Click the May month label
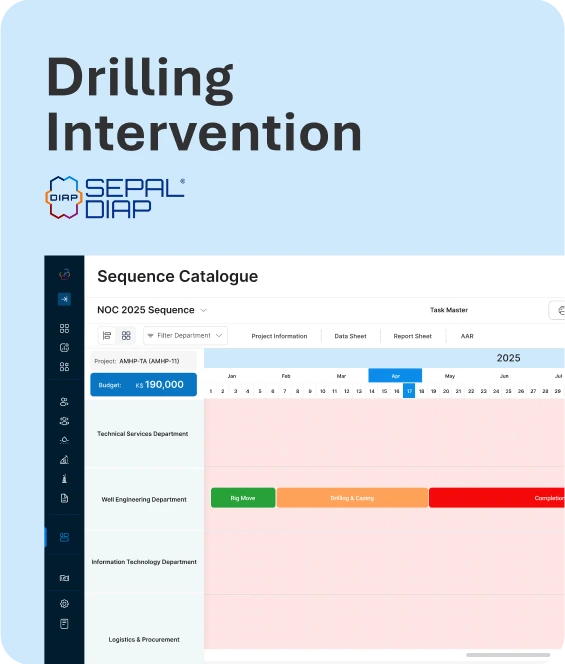Screen dimensions: 565x664 (450, 376)
